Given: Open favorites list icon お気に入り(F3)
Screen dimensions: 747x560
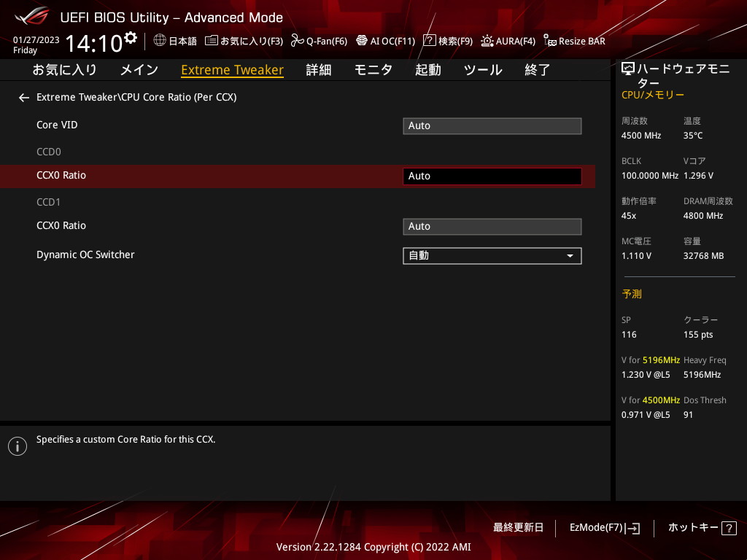Looking at the screenshot, I should point(212,41).
